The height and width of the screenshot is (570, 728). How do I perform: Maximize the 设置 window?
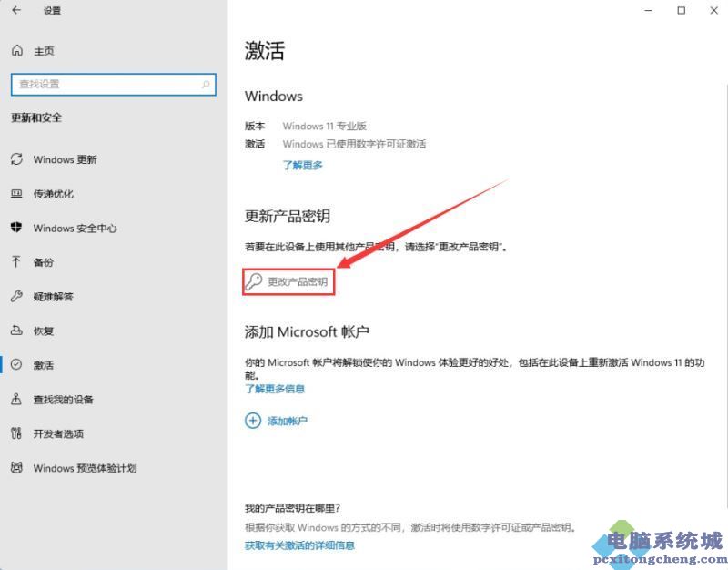(681, 10)
